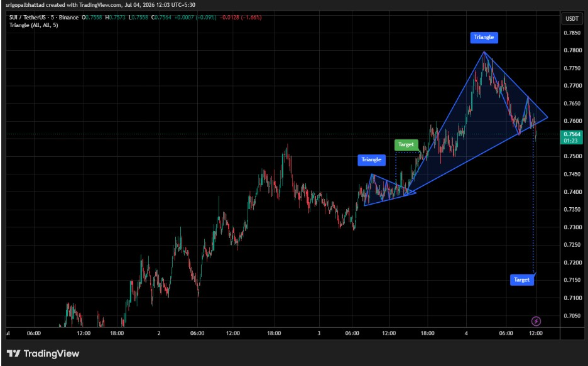Image resolution: width=588 pixels, height=366 pixels.
Task: Click the srigopalbhattad created with TradingView.com caption
Action: (63, 5)
